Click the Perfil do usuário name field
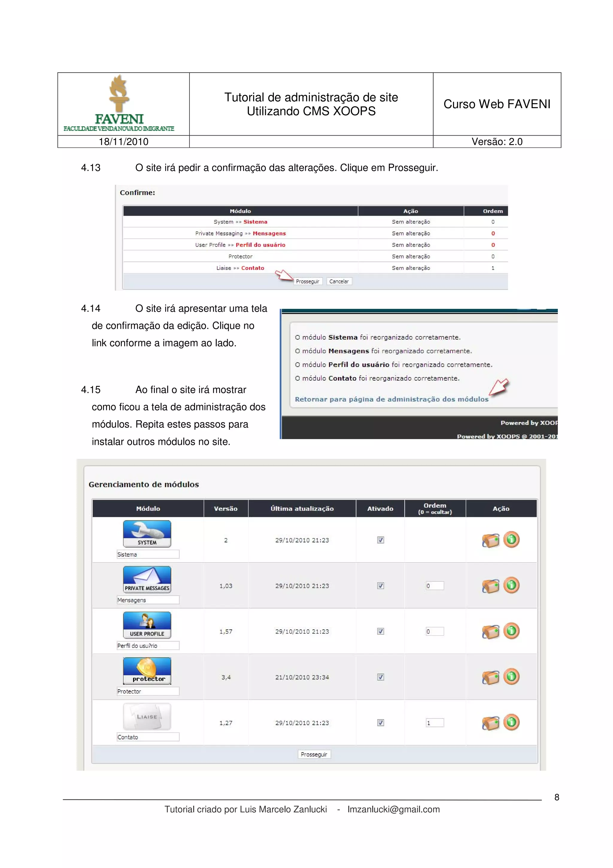The image size is (613, 868). [x=148, y=646]
